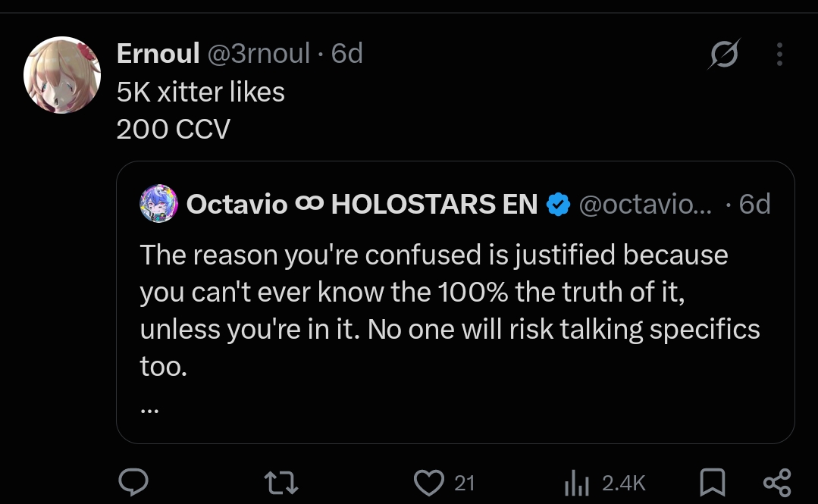Open the @3rnoul handle link
This screenshot has width=818, height=504.
click(259, 53)
